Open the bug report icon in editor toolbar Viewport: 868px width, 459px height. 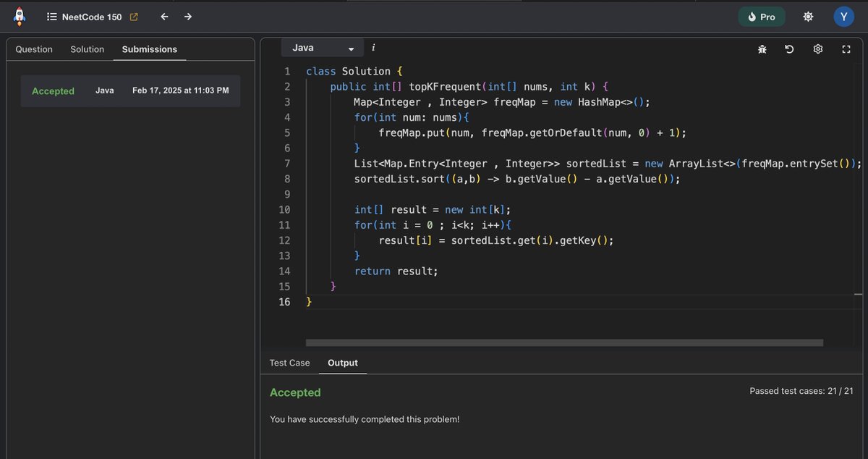[762, 49]
